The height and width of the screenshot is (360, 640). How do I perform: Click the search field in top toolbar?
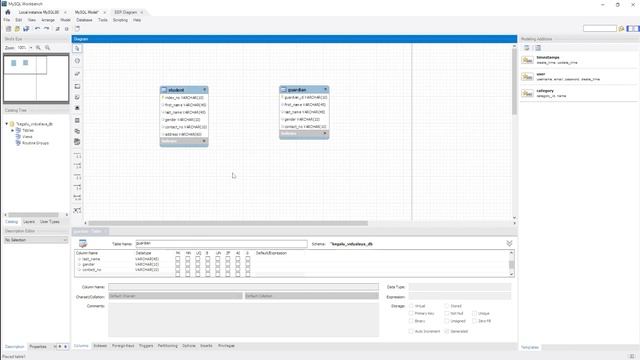(x=600, y=29)
